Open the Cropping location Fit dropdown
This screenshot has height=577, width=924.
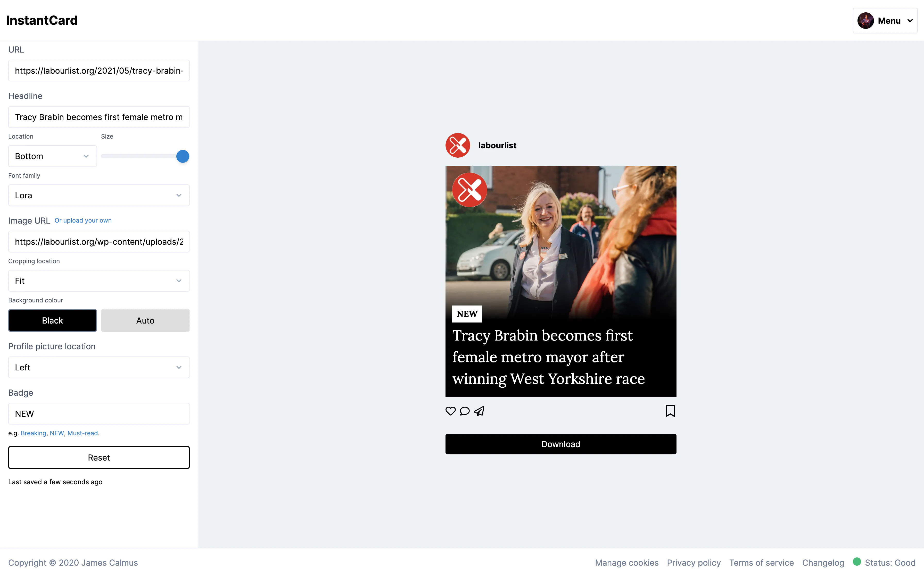tap(99, 281)
